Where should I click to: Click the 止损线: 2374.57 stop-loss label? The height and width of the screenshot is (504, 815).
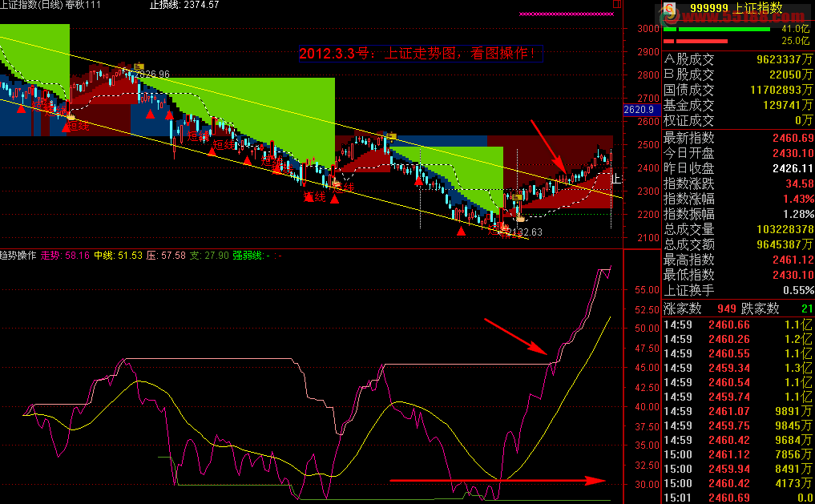(x=184, y=5)
